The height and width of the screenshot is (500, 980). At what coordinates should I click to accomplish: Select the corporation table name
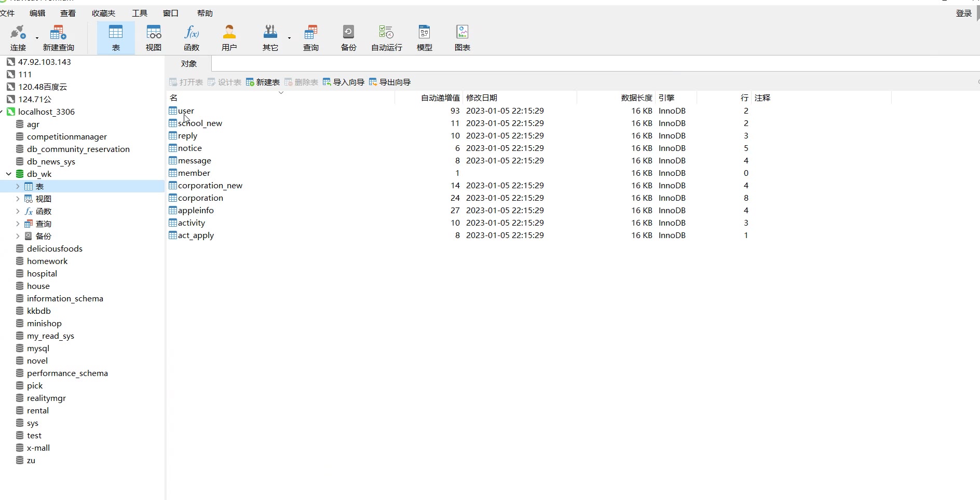200,198
